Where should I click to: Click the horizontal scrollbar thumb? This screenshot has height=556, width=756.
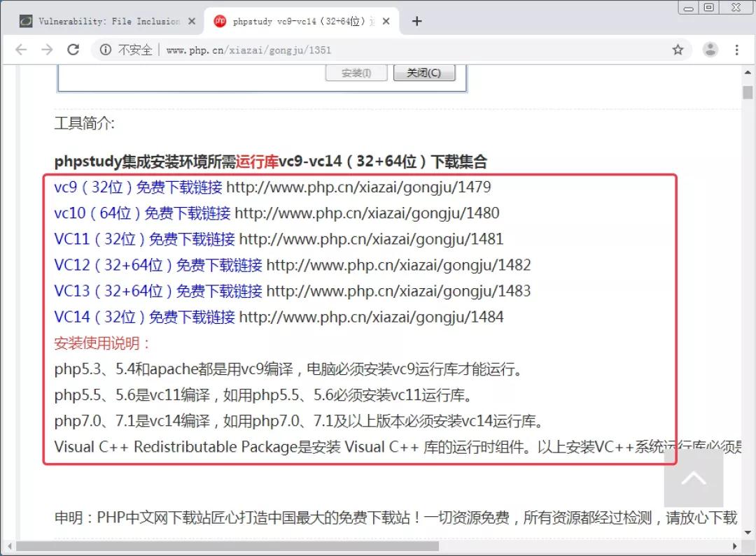(227, 546)
